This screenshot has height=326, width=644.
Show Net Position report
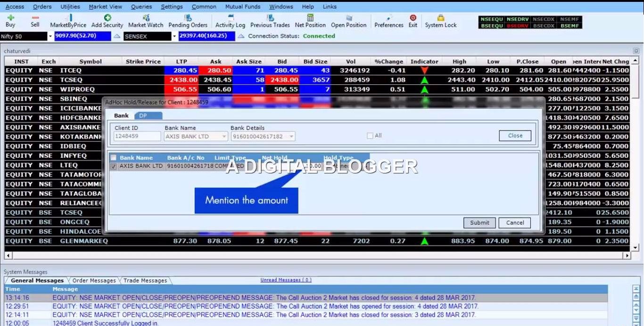click(310, 21)
